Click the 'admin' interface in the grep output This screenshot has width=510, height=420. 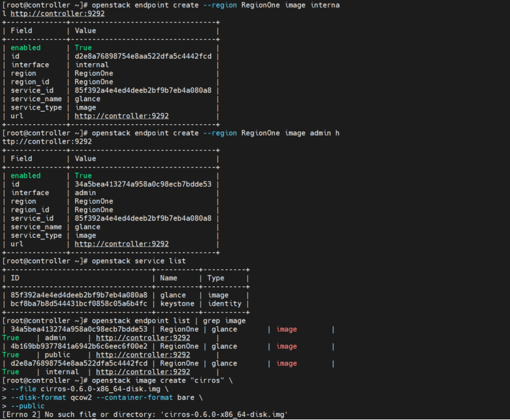coord(55,338)
